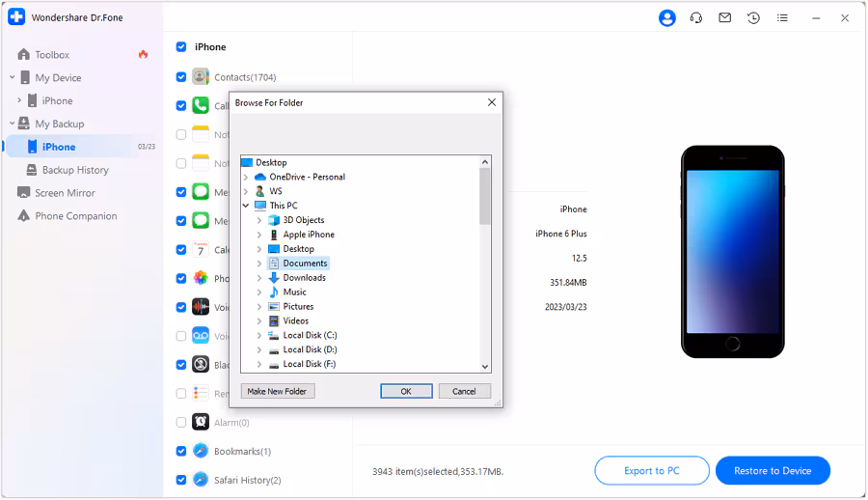The width and height of the screenshot is (868, 500).
Task: Open the list menu icon in title bar
Action: click(782, 18)
